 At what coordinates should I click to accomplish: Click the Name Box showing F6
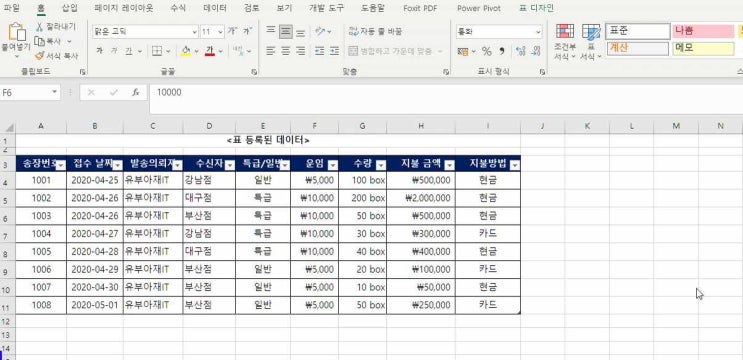[25, 92]
